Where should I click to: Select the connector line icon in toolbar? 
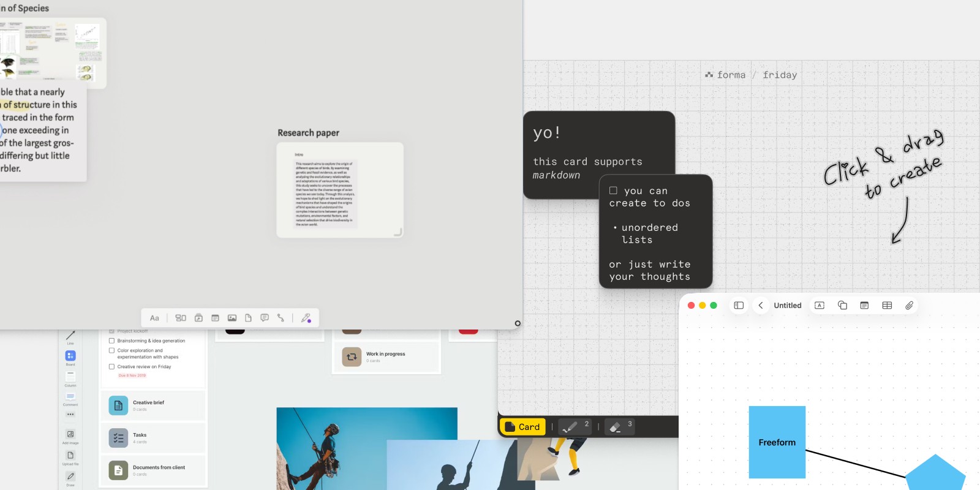coord(281,318)
